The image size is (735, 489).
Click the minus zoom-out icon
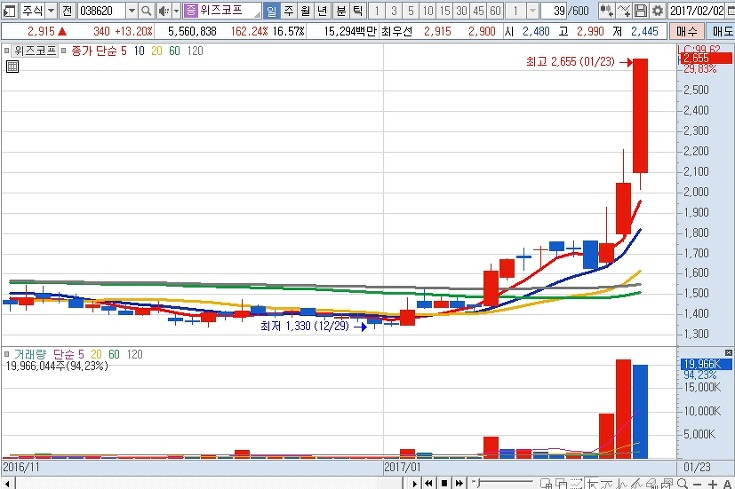tap(697, 484)
